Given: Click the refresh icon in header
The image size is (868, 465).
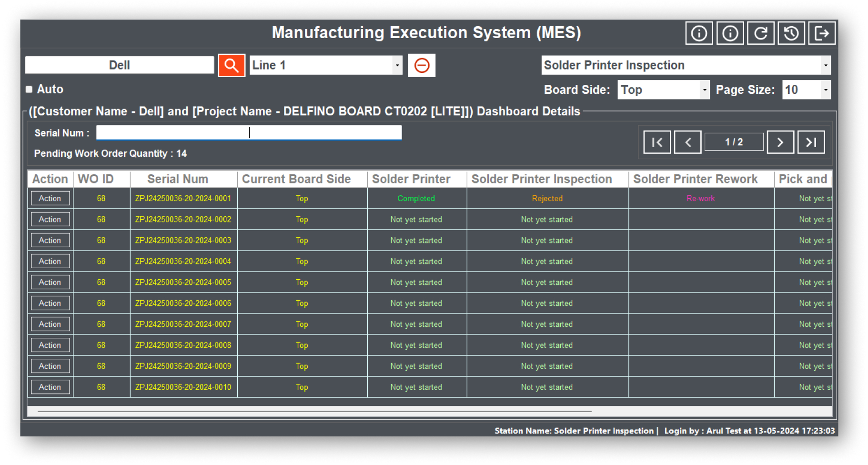Looking at the screenshot, I should click(x=760, y=33).
